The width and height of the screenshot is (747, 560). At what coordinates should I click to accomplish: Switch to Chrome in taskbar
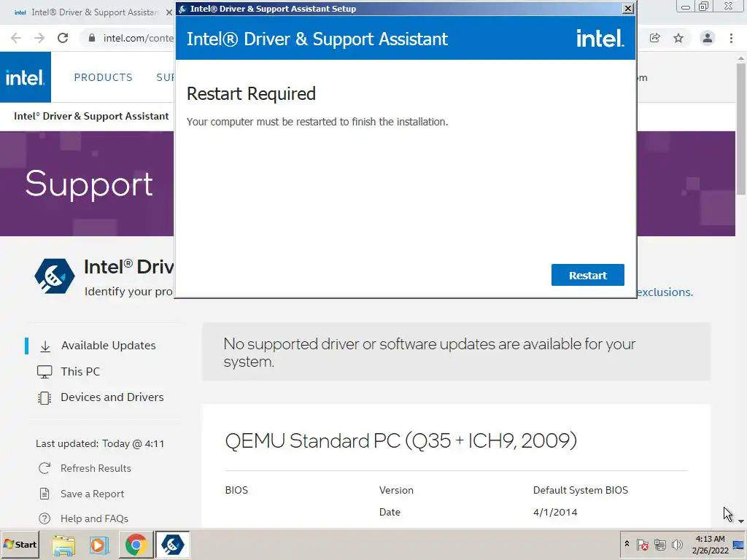click(x=136, y=545)
